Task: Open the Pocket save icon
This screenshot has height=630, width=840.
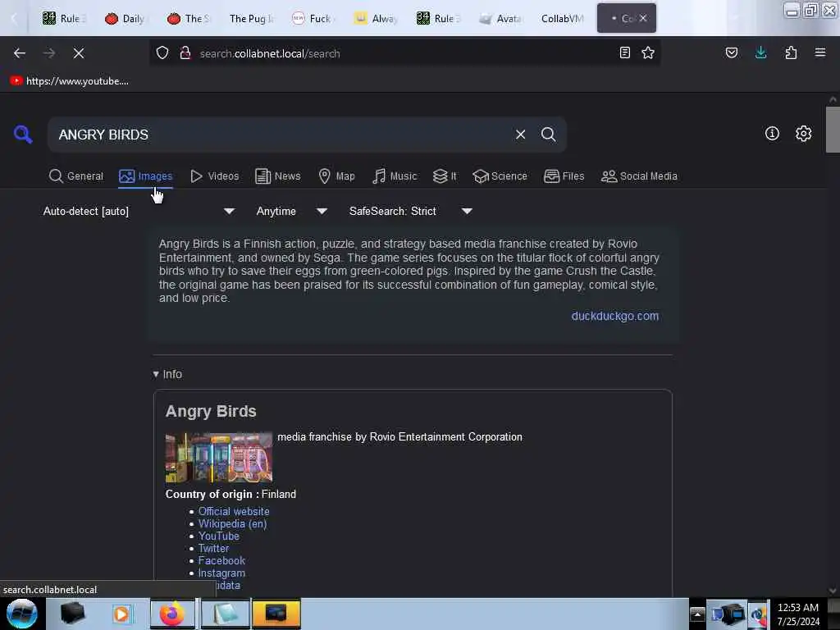Action: point(732,53)
